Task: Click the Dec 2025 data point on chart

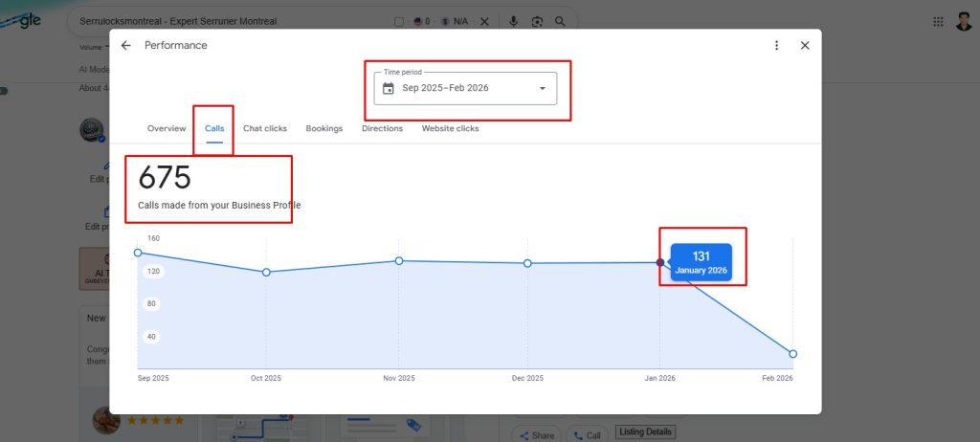Action: (x=527, y=263)
